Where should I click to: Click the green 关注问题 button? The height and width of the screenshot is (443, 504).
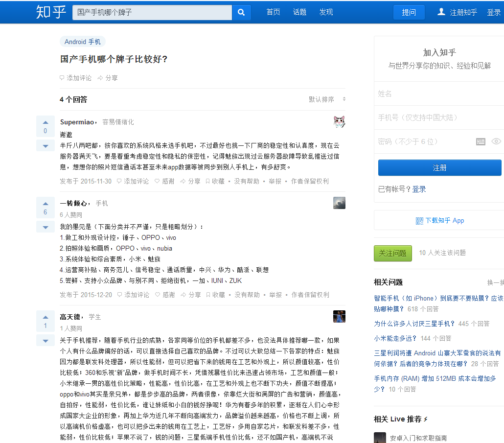pyautogui.click(x=393, y=254)
